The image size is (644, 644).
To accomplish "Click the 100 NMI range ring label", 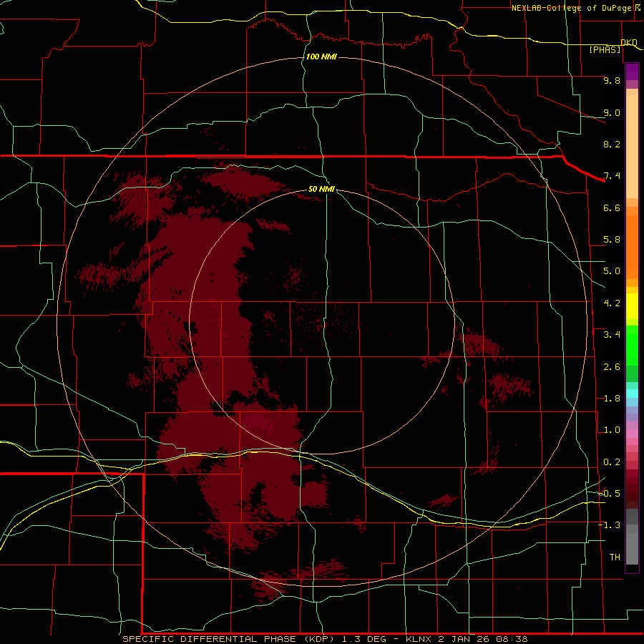I will pos(321,57).
